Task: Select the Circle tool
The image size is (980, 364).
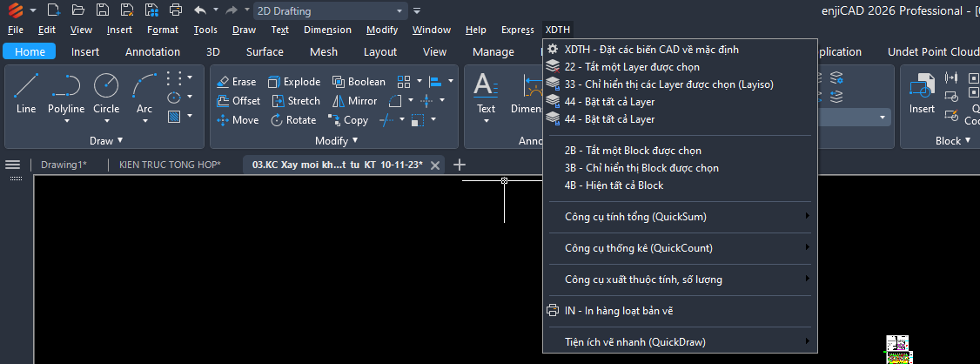Action: tap(106, 92)
